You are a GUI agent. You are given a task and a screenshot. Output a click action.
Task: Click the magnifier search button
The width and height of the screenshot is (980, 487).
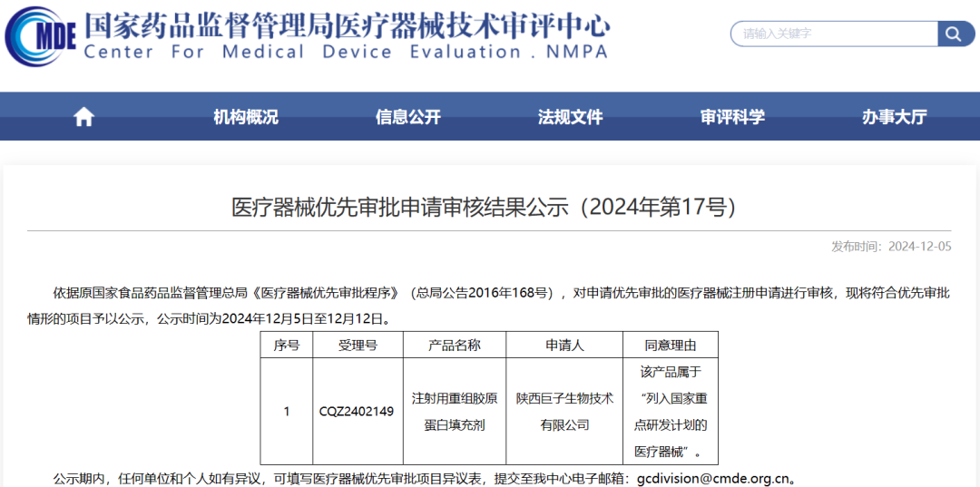(955, 34)
